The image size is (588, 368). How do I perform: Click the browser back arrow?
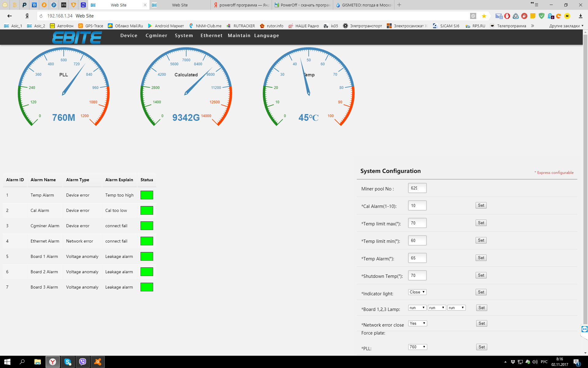click(9, 16)
